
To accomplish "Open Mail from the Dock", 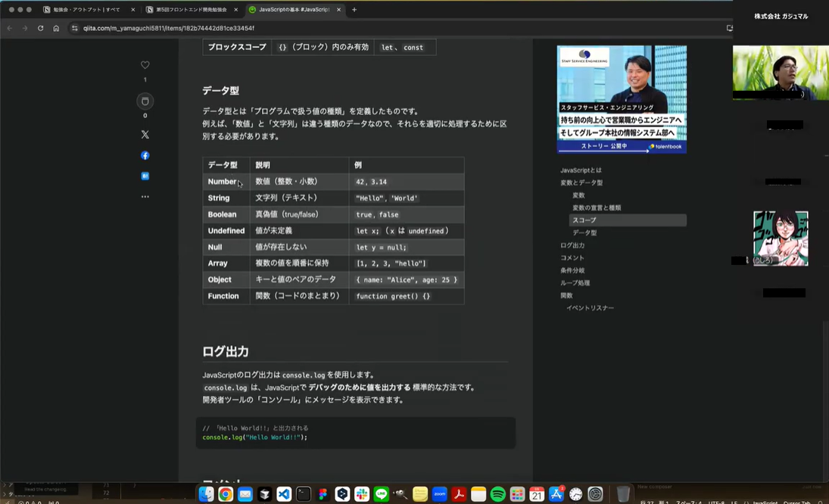I will click(245, 494).
